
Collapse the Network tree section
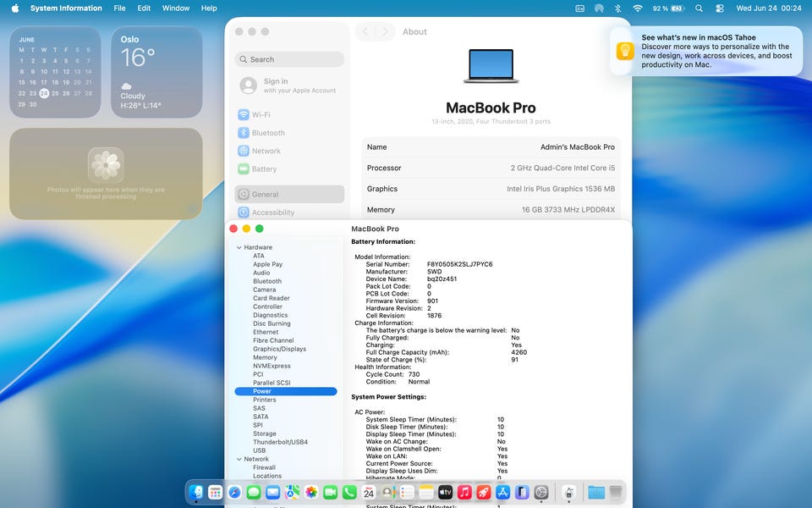point(239,459)
